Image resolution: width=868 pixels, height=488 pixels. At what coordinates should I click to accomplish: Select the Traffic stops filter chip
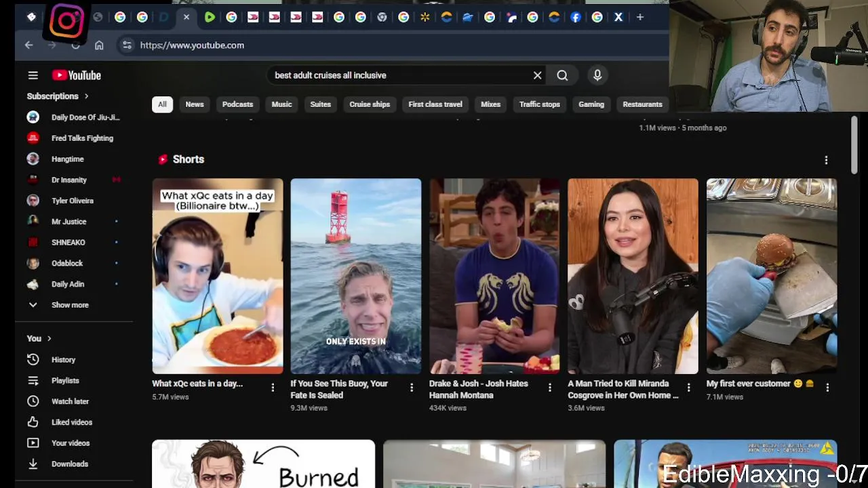[540, 104]
